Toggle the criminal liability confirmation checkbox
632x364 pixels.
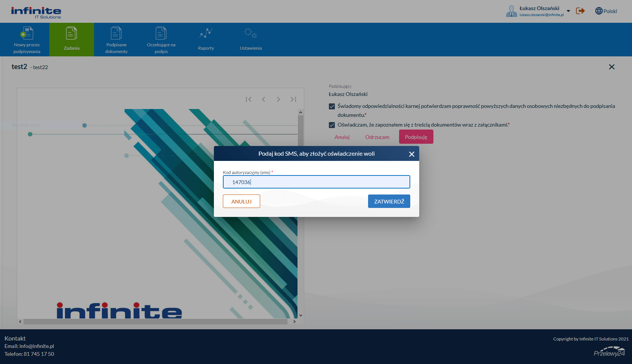tap(332, 106)
